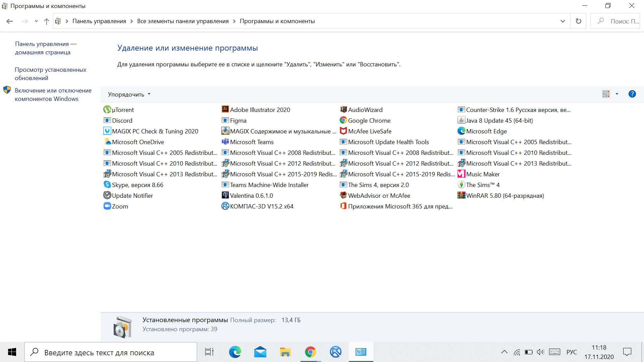Click the help question mark icon
The height and width of the screenshot is (362, 644).
point(632,94)
